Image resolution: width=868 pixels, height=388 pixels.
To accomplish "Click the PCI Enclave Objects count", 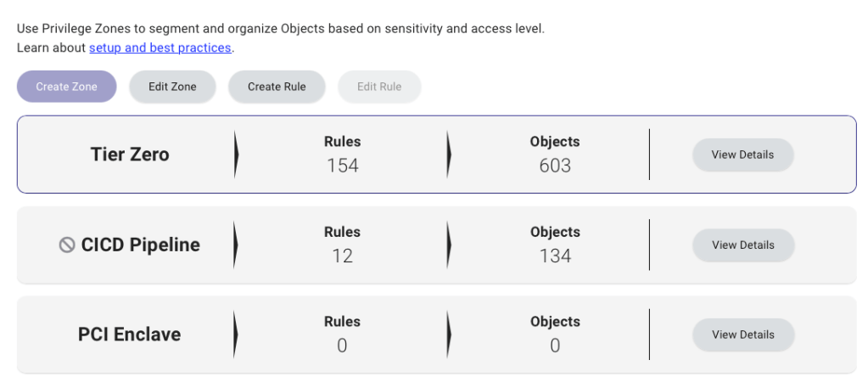I will [555, 346].
